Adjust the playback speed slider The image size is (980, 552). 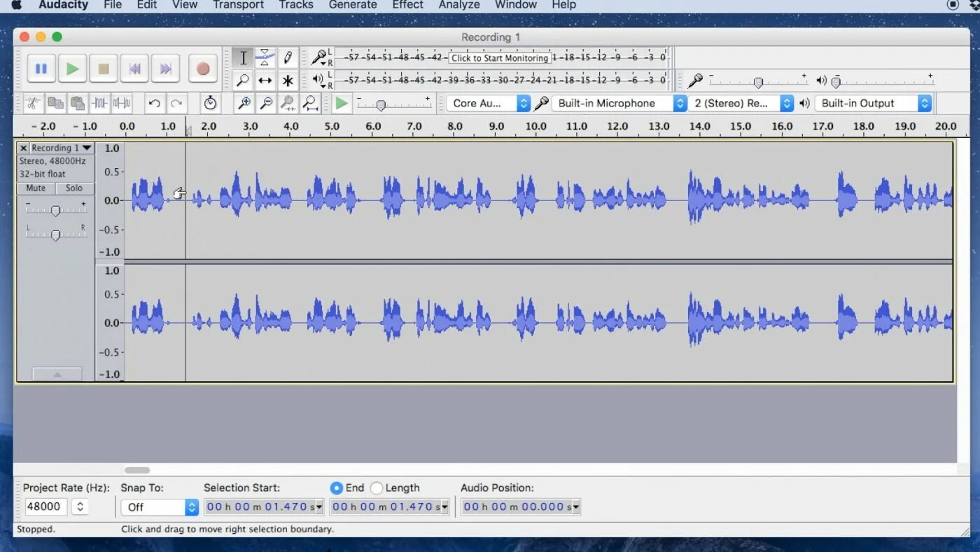(x=381, y=106)
